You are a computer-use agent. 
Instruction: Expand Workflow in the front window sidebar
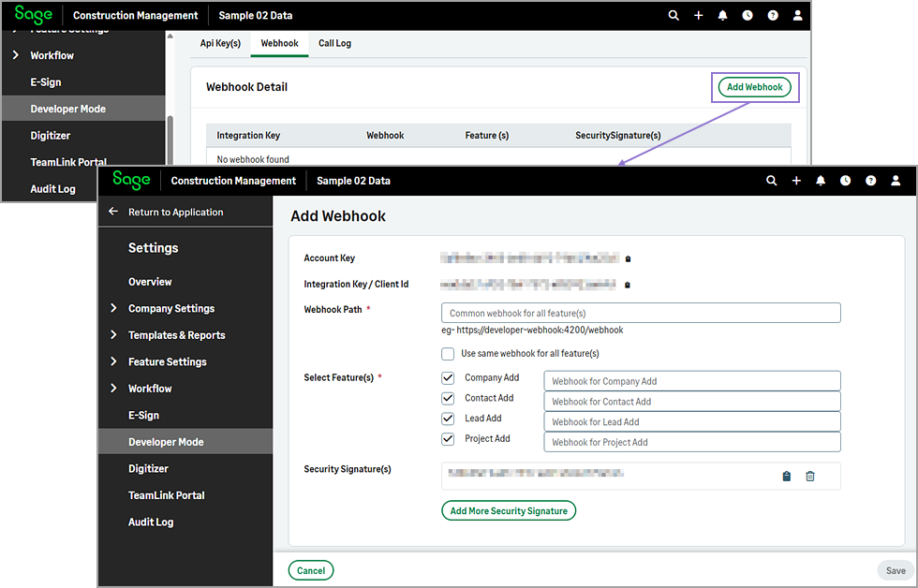(x=113, y=388)
